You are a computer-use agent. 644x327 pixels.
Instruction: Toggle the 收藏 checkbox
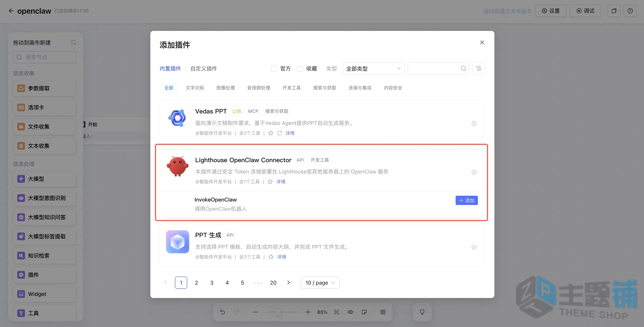pyautogui.click(x=300, y=69)
